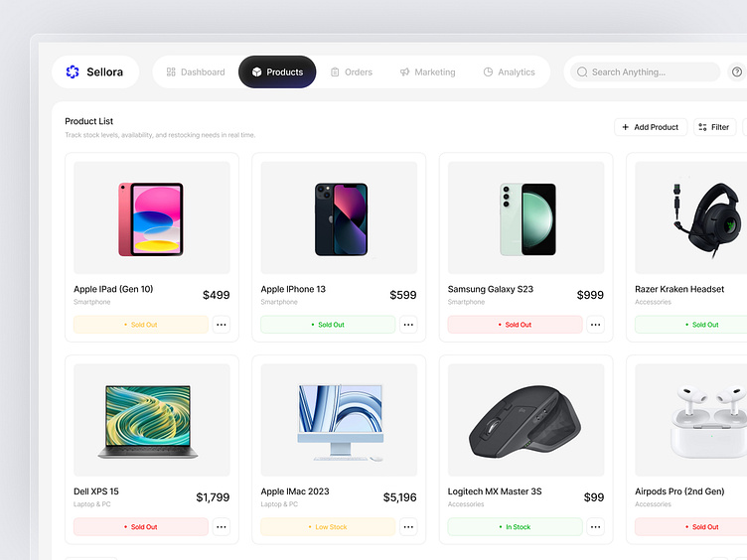
Task: Open three-dot menu for Dell XPS 15
Action: coord(222,527)
